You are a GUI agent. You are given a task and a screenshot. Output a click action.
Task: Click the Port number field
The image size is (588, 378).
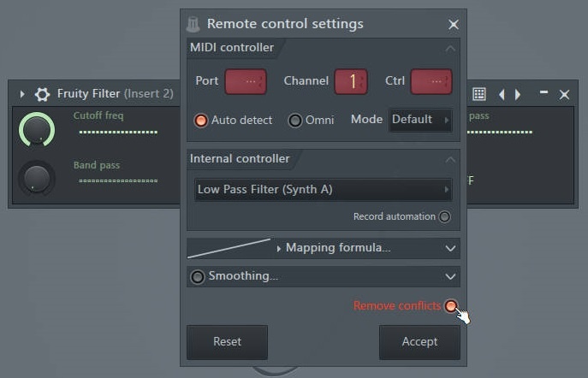coord(246,81)
